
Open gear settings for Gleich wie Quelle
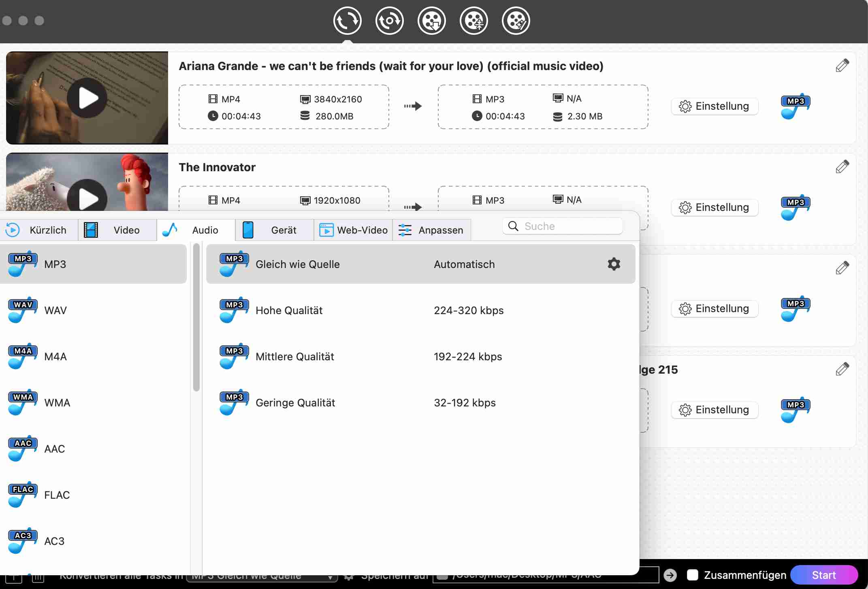point(614,264)
